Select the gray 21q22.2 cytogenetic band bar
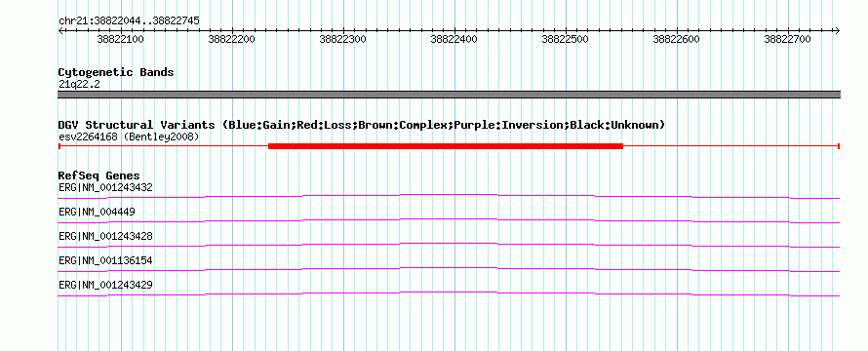This screenshot has height=351, width=868. [x=449, y=95]
